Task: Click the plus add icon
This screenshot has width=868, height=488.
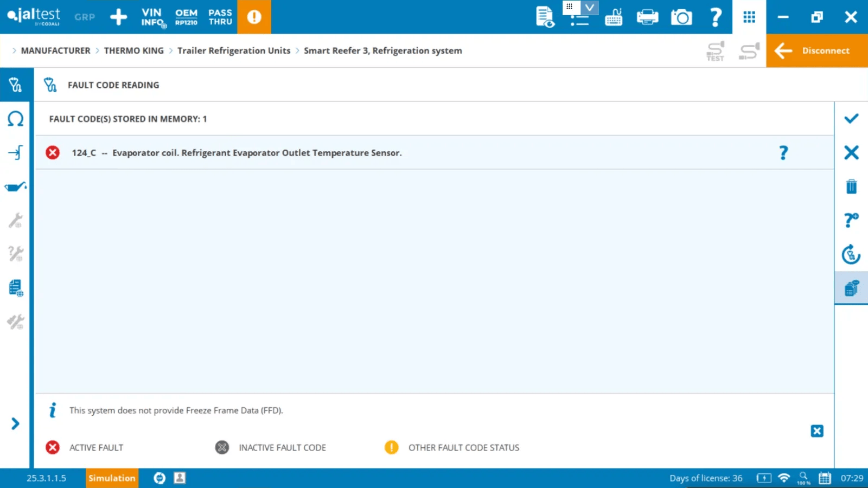Action: 118,17
